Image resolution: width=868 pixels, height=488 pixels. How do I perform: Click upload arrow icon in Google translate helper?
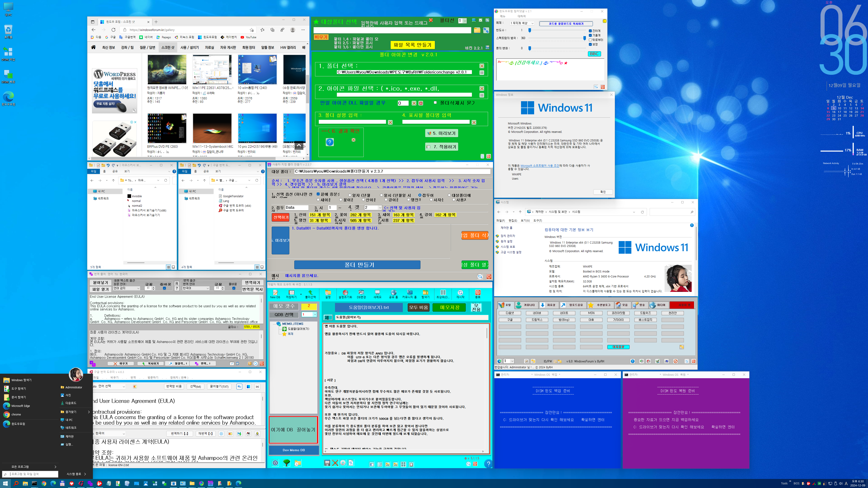257,434
